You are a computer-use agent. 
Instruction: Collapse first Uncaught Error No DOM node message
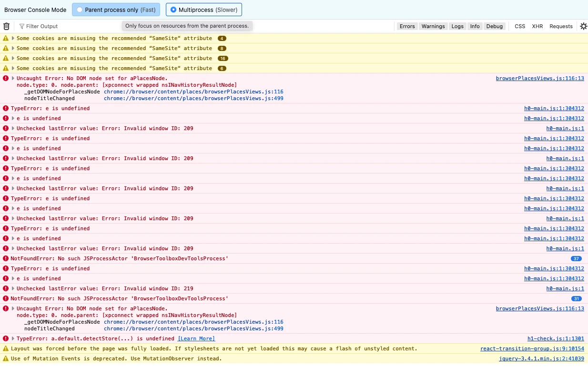13,78
